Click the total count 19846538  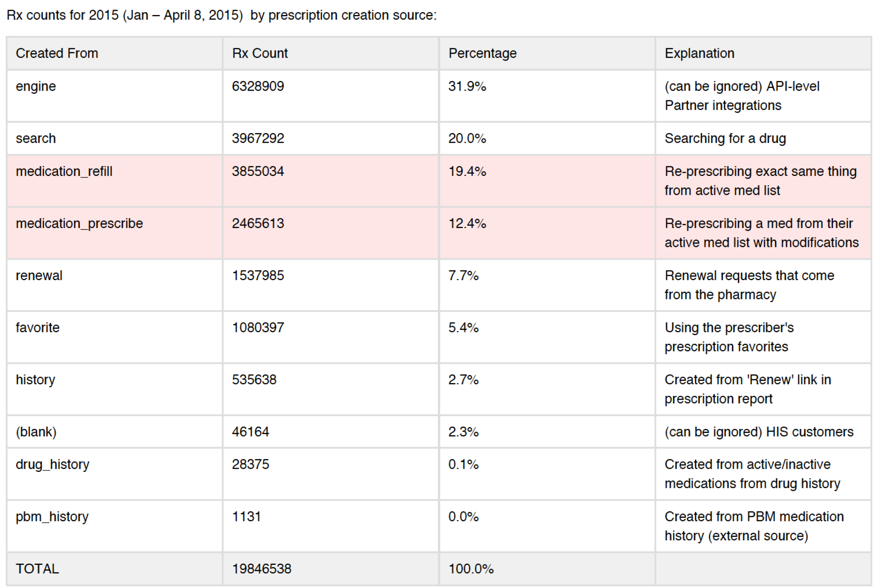pos(261,569)
